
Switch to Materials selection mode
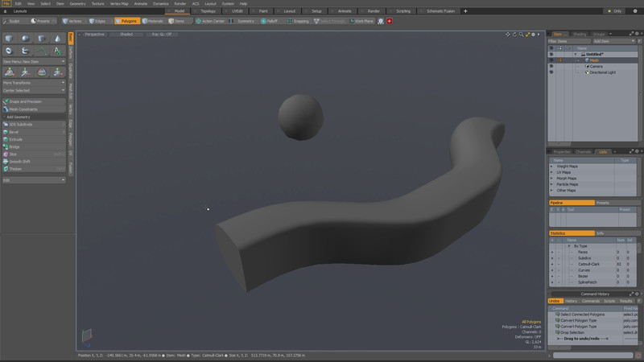(x=153, y=21)
